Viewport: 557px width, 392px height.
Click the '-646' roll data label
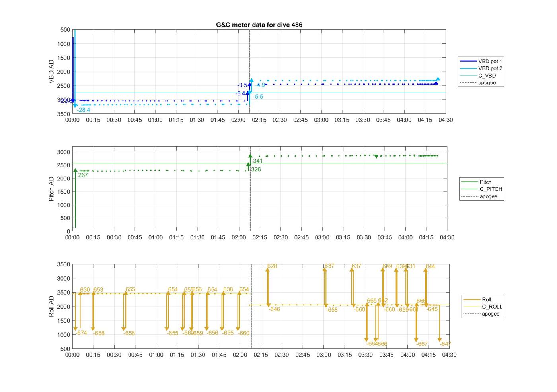(274, 309)
